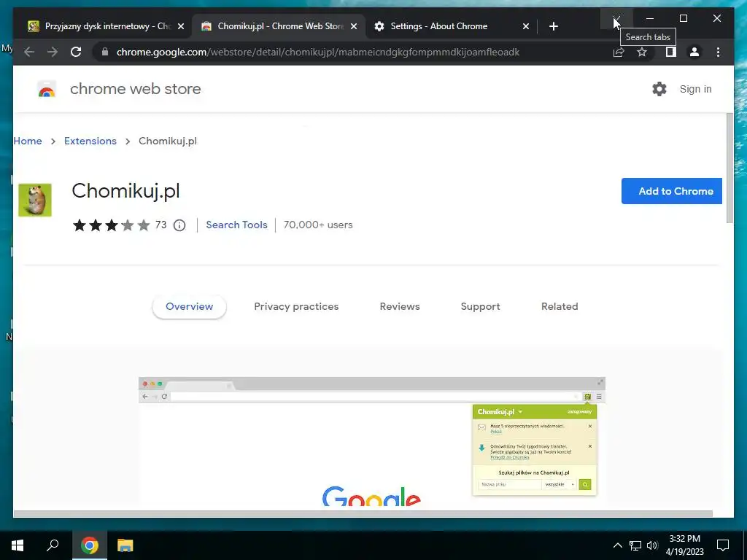Image resolution: width=747 pixels, height=560 pixels.
Task: Open the Search tabs dropdown
Action: point(616,18)
